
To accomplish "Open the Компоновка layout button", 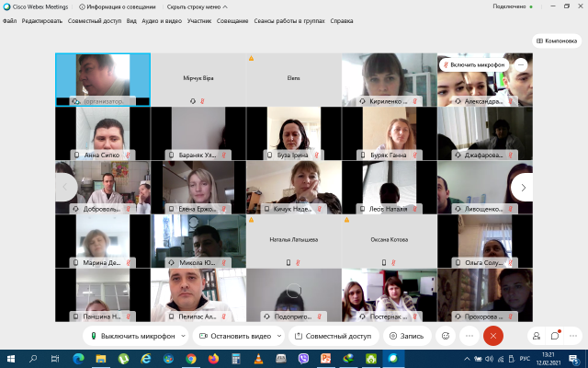I will [x=557, y=40].
